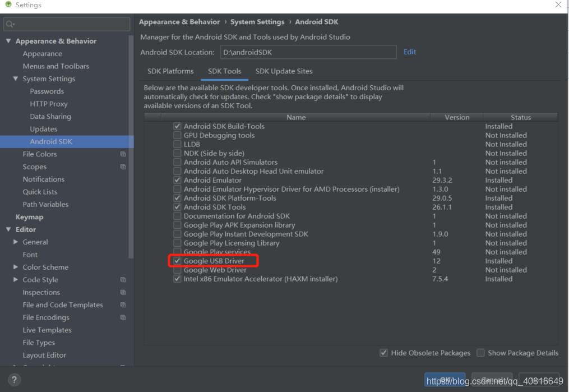Image resolution: width=569 pixels, height=392 pixels.
Task: Collapse the System Settings node
Action: click(x=16, y=79)
